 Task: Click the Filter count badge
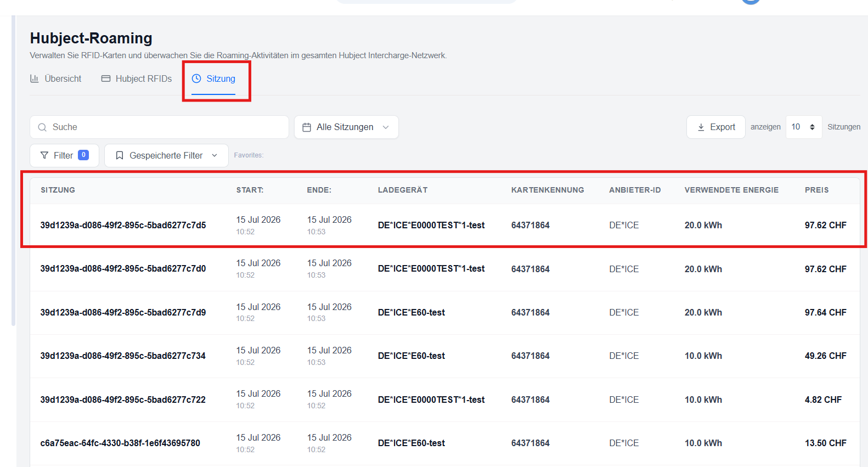pos(83,155)
